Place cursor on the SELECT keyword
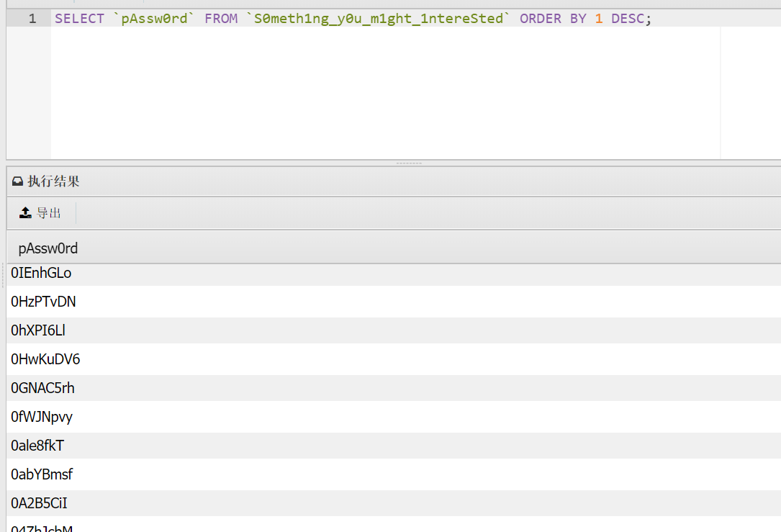The image size is (781, 532). [79, 19]
